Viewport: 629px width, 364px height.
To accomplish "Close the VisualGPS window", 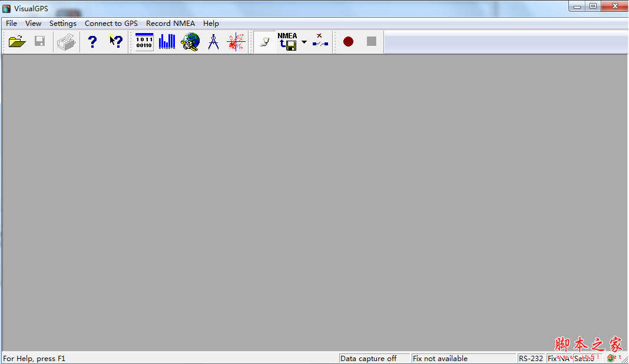I will pyautogui.click(x=614, y=6).
